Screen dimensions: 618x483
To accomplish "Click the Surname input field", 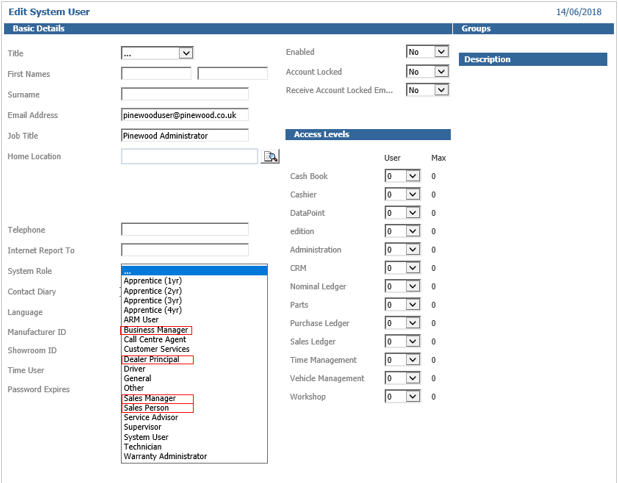I will click(x=185, y=94).
